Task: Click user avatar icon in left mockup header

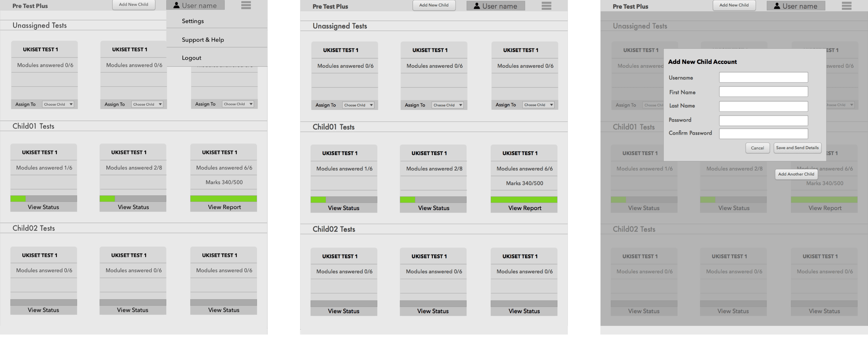Action: coord(176,5)
